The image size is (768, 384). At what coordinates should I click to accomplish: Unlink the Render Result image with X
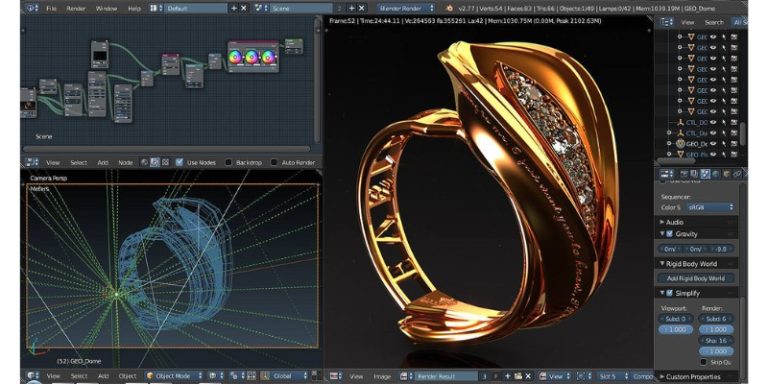click(528, 376)
